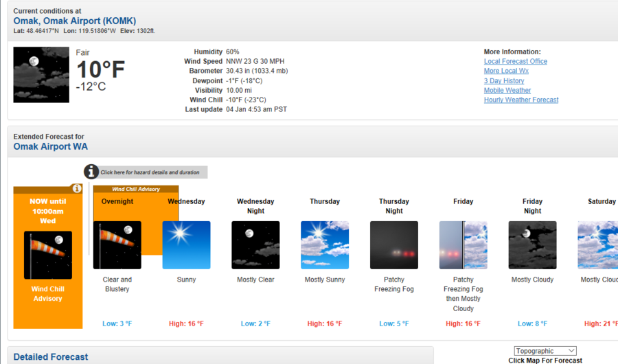Click small info icon atop orange advisory box
This screenshot has height=364, width=618.
(77, 188)
